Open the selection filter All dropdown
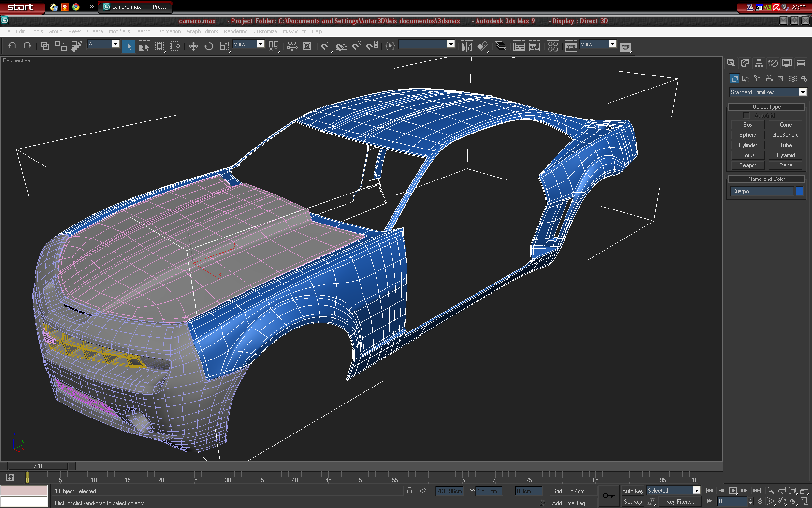This screenshot has width=812, height=508. 115,44
